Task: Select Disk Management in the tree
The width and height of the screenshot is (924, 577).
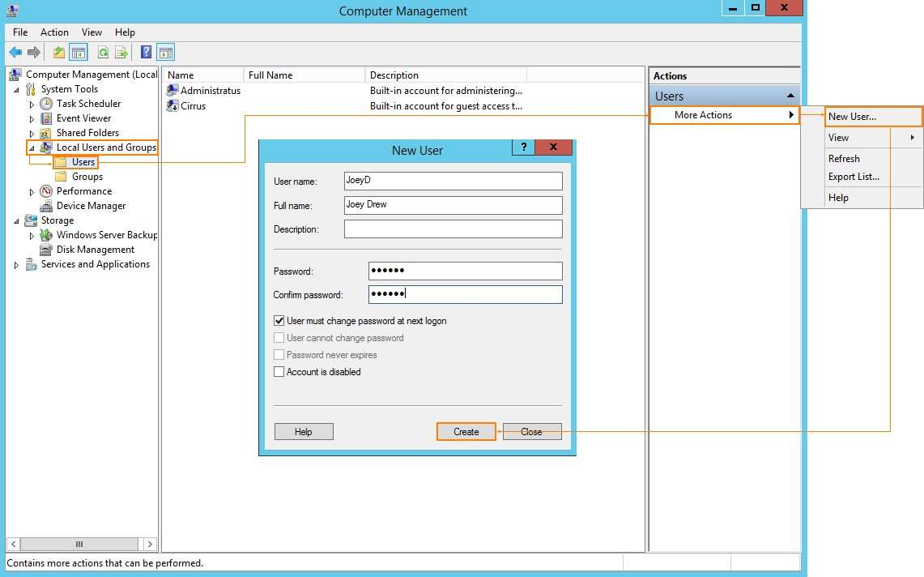Action: (x=95, y=250)
